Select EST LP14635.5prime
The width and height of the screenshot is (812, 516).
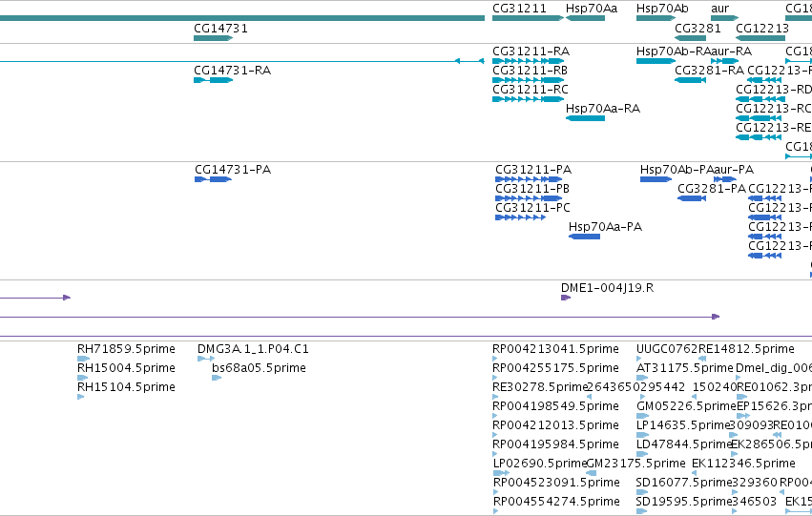(x=683, y=425)
